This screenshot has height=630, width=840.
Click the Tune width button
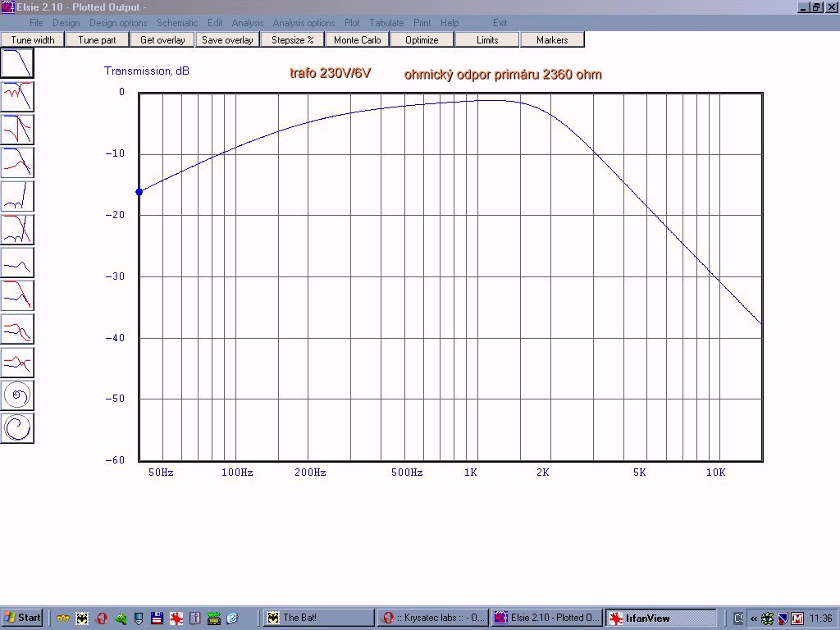pos(32,39)
